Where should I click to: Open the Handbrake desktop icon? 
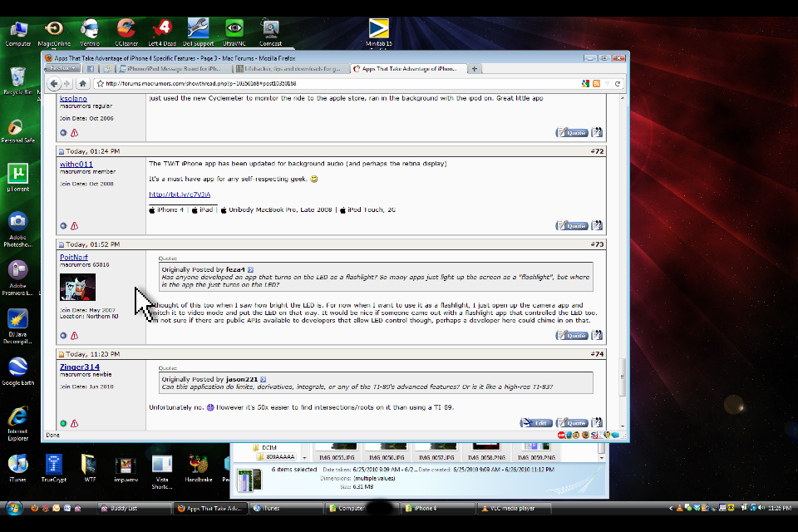coord(198,468)
